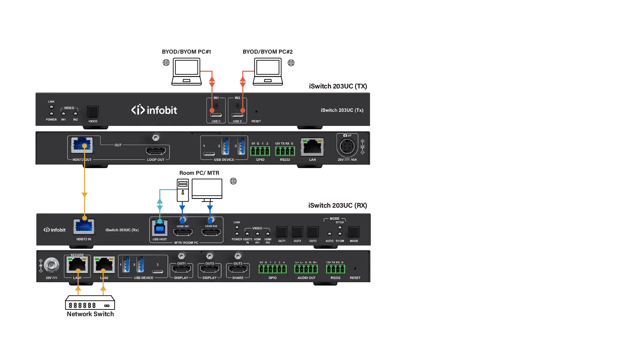Viewport: 644px width, 362px height.
Task: Click the "Room PC/ MTR" label
Action: point(199,173)
